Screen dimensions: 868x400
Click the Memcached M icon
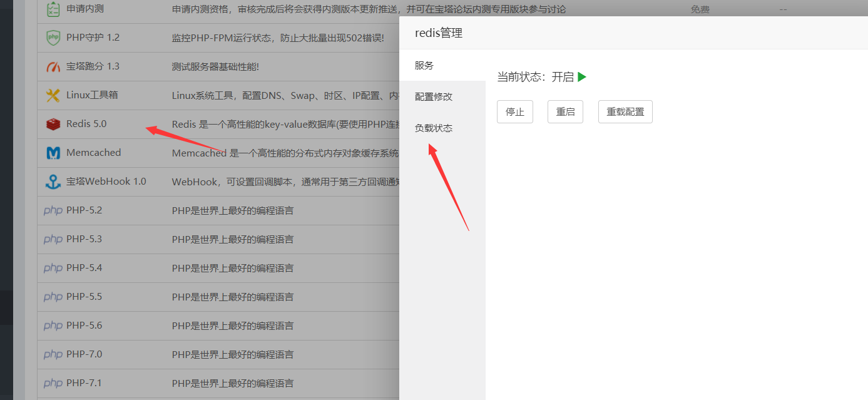tap(53, 153)
